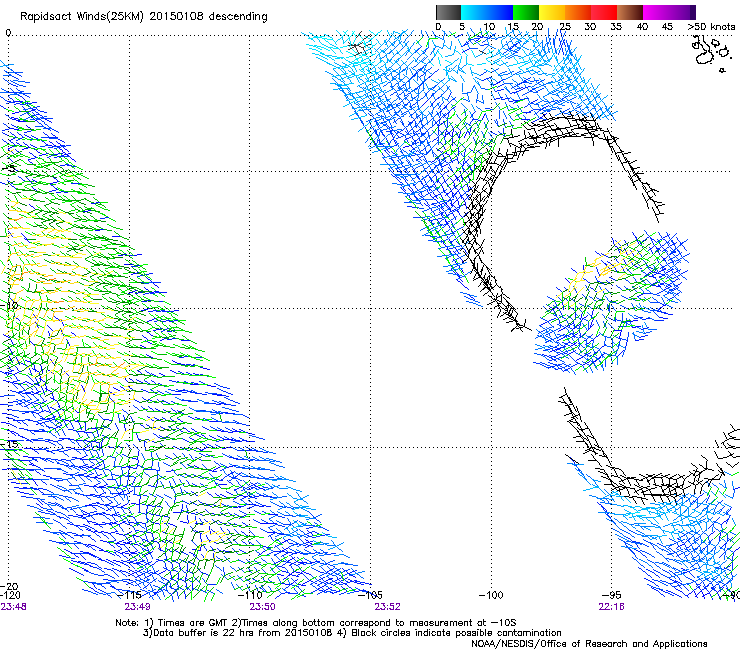740x650 pixels.
Task: Click the '-20' latitude axis label
Action: pos(9,587)
